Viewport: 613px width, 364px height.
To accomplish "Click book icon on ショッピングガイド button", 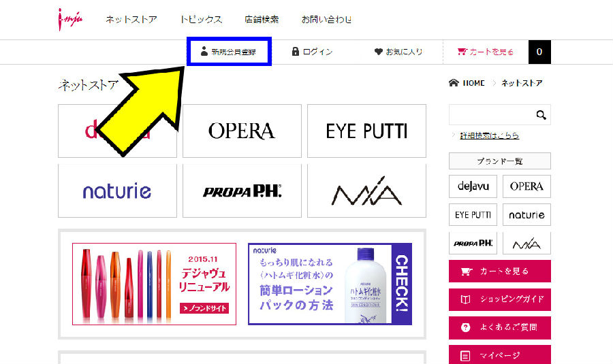I will pyautogui.click(x=465, y=299).
